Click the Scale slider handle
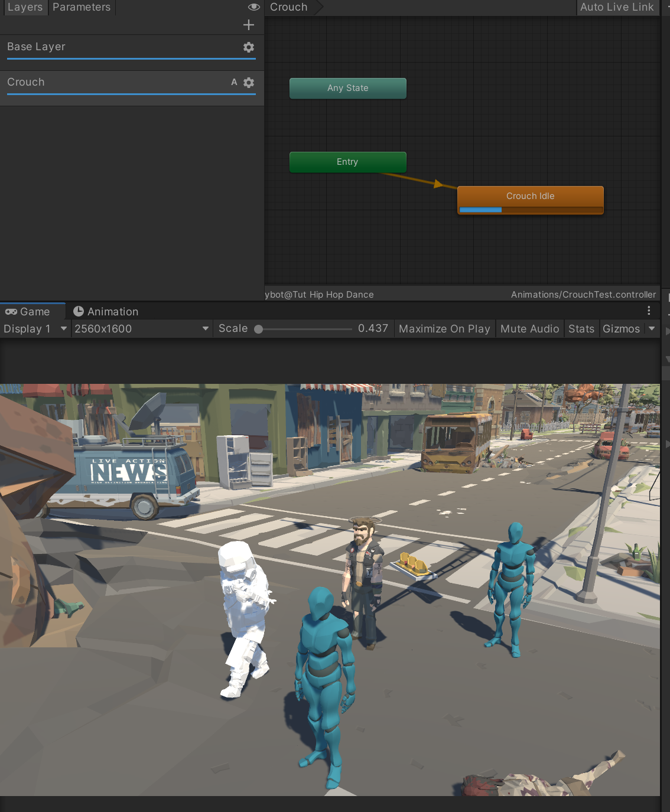The image size is (670, 812). click(258, 330)
